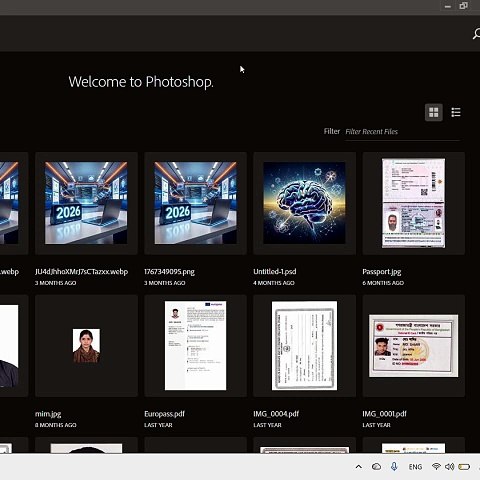Click the file name IMG_0004.pdf
The image size is (480, 480).
[x=276, y=414]
